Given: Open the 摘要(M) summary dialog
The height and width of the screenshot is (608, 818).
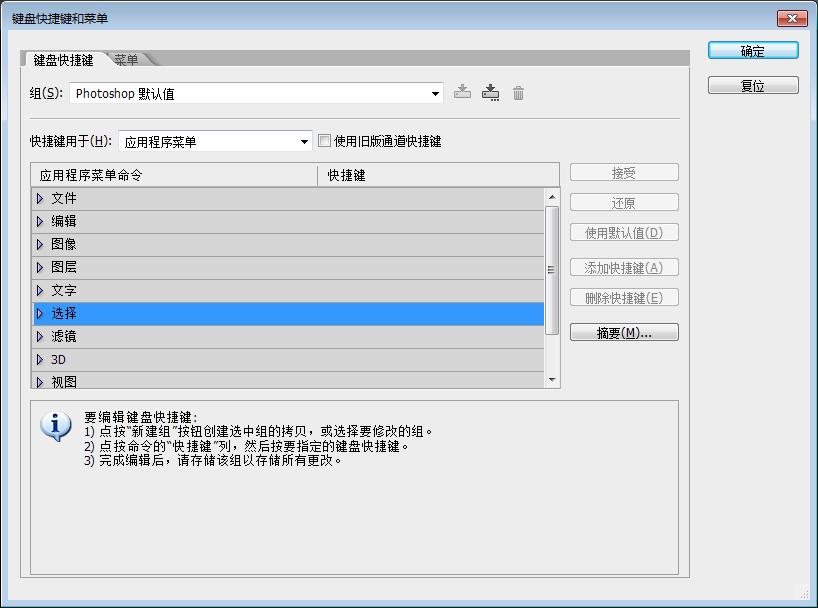Looking at the screenshot, I should 624,331.
